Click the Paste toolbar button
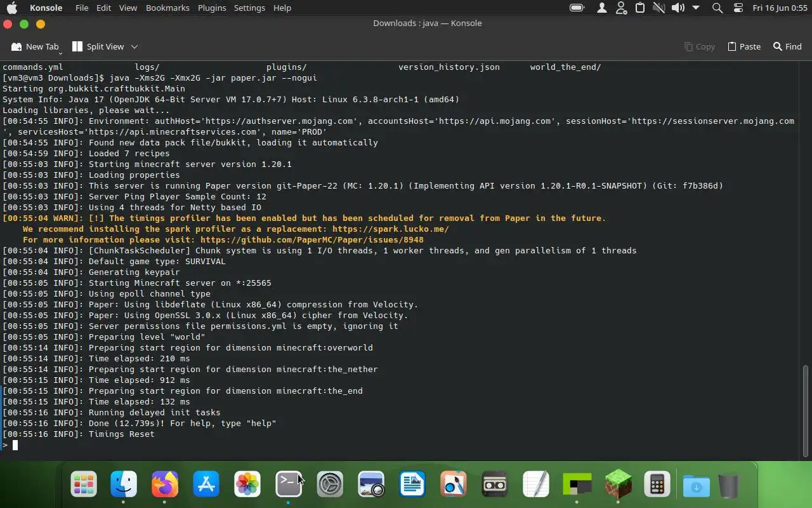Screen dimensions: 812x508 (744, 46)
